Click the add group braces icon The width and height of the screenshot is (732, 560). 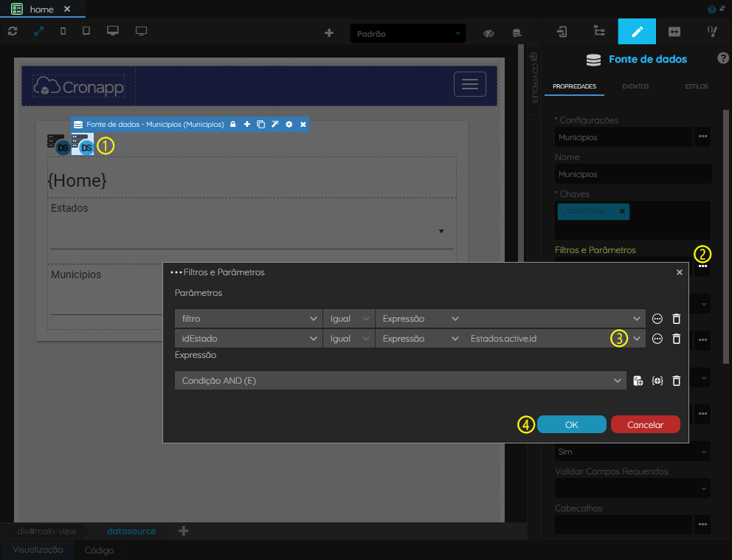coord(657,381)
